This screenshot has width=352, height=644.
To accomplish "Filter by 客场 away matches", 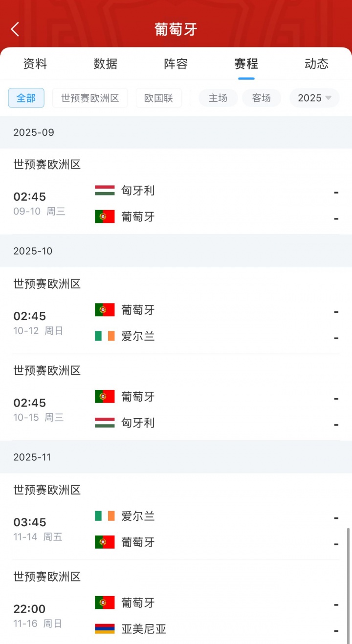I will point(262,98).
